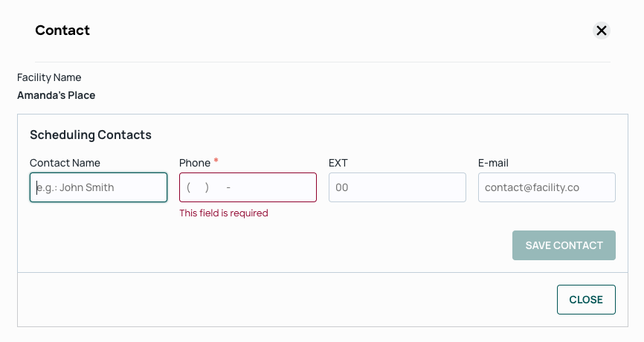Screen dimensions: 644x342
Task: Click the Contact Name field label
Action: pos(65,163)
